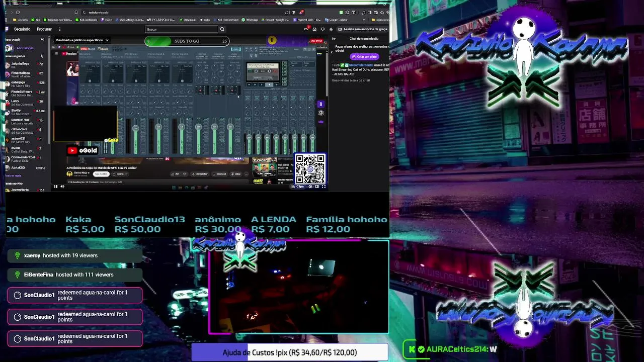Click the Twitch search magnifier button
This screenshot has width=644, height=362.
(x=222, y=29)
